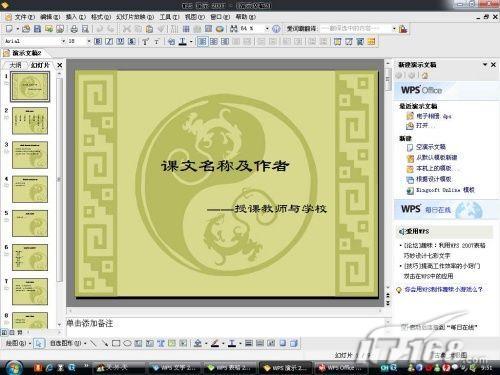Open the 编辑 menu

pyautogui.click(x=50, y=17)
